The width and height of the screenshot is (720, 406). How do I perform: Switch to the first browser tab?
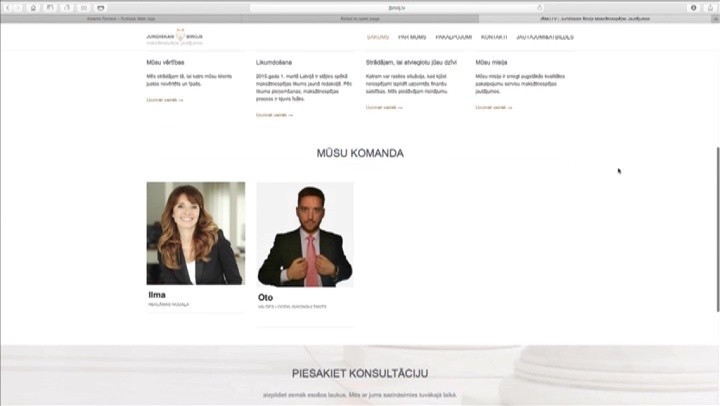coord(121,19)
